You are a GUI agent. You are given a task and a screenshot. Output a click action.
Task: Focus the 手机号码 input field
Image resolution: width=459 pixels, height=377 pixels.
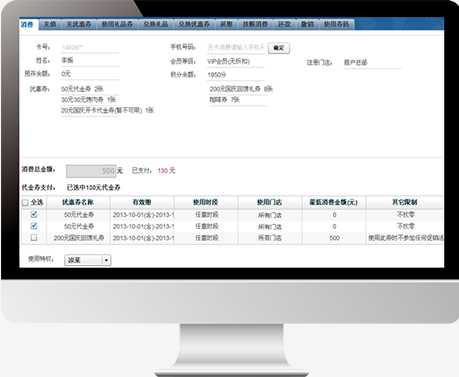click(x=236, y=47)
